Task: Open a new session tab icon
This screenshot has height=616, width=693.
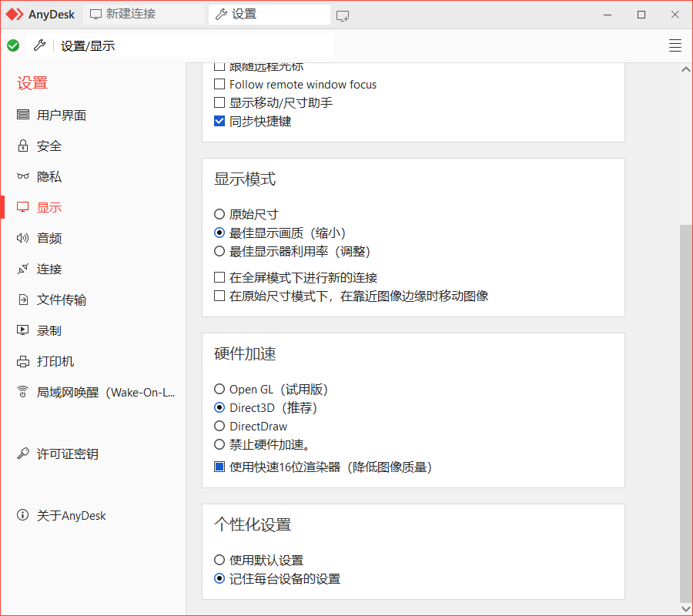Action: 343,16
